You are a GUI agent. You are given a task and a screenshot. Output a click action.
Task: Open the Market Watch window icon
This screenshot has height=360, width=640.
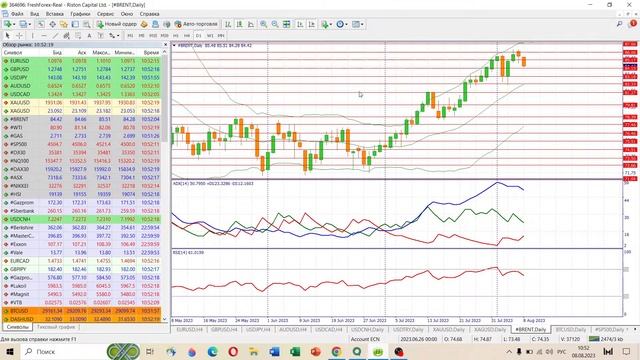[41, 24]
